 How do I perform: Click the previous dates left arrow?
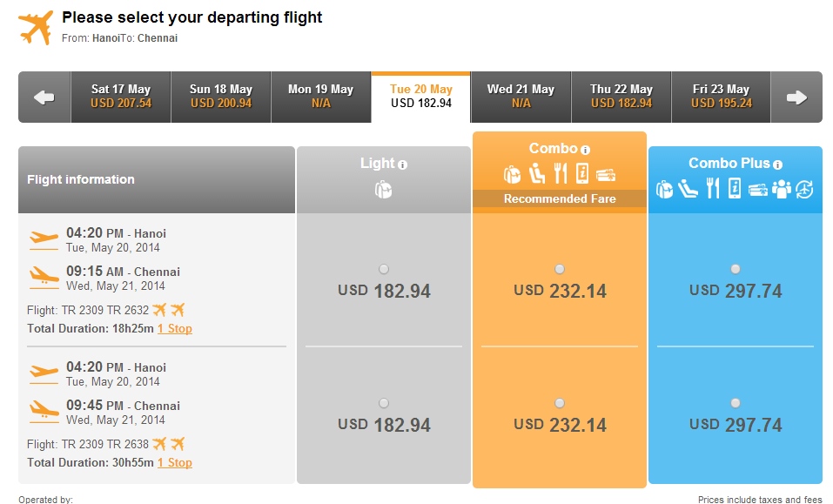pyautogui.click(x=44, y=97)
